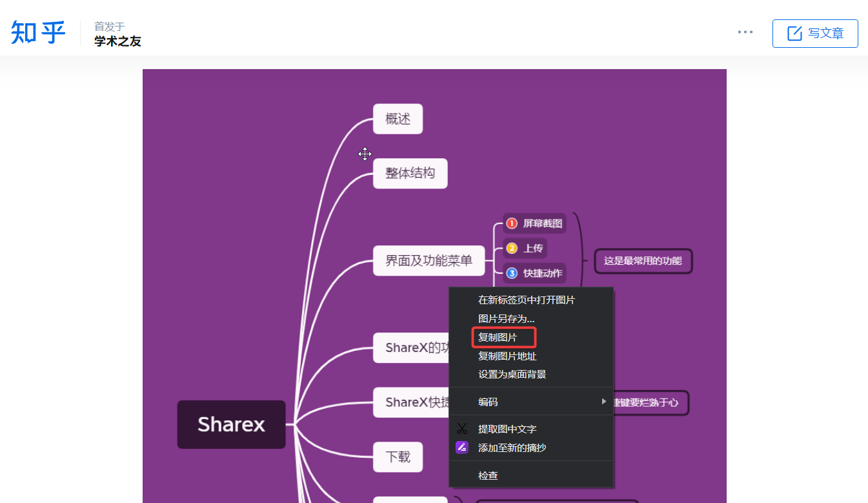Click the 快捷动作 item numbered 3
The height and width of the screenshot is (503, 868).
click(534, 273)
